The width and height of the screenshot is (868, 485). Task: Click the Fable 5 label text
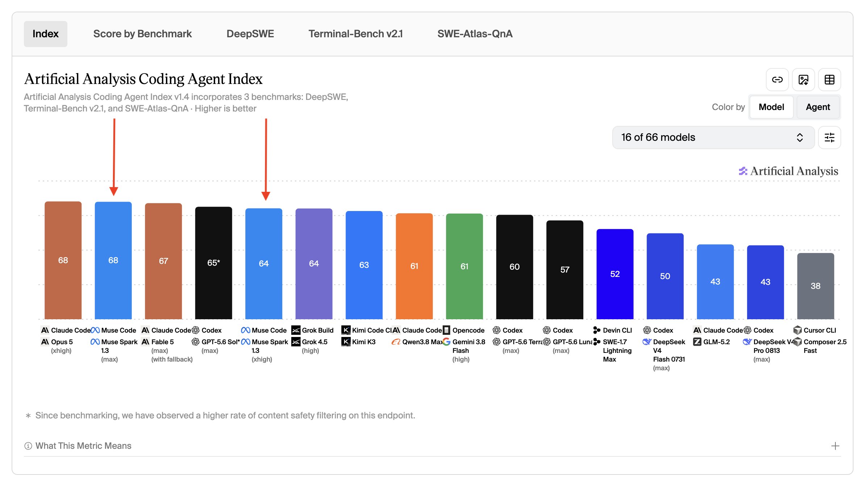tap(162, 342)
